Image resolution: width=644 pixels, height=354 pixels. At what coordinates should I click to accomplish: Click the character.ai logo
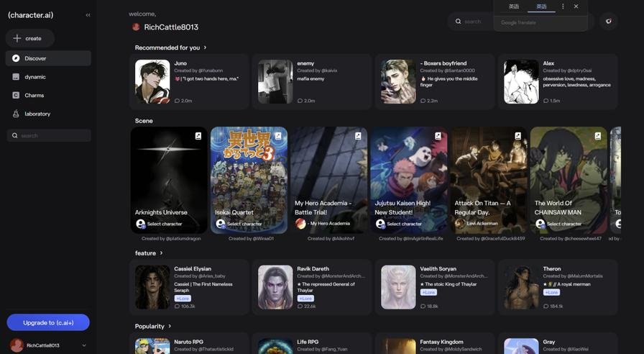coord(31,15)
